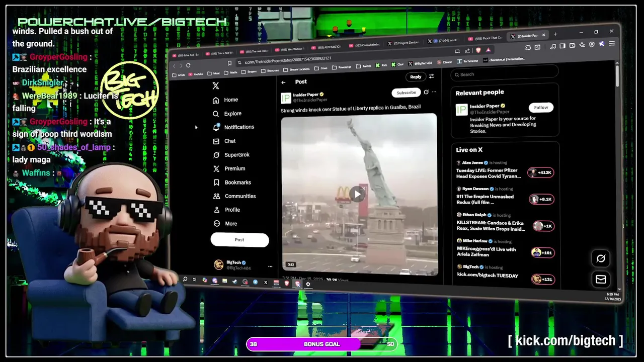This screenshot has width=644, height=362.
Task: Click the music note toolbar icon
Action: coord(553,46)
